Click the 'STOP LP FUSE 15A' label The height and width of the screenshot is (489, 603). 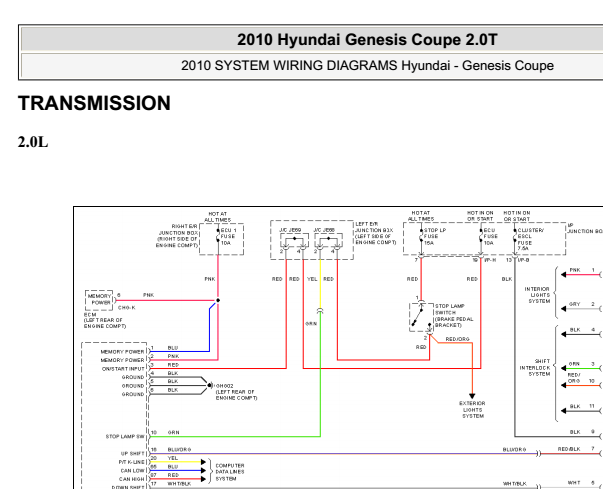(435, 236)
